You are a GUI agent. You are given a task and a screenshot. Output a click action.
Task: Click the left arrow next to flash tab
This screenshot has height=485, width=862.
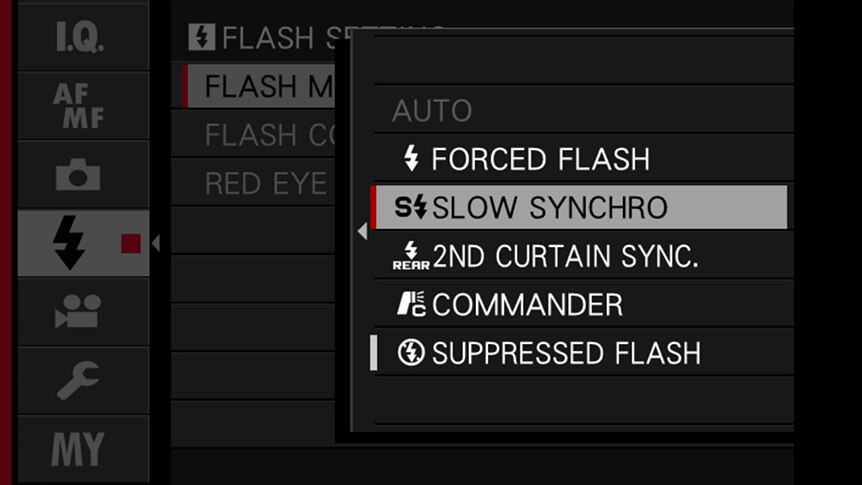coord(156,243)
